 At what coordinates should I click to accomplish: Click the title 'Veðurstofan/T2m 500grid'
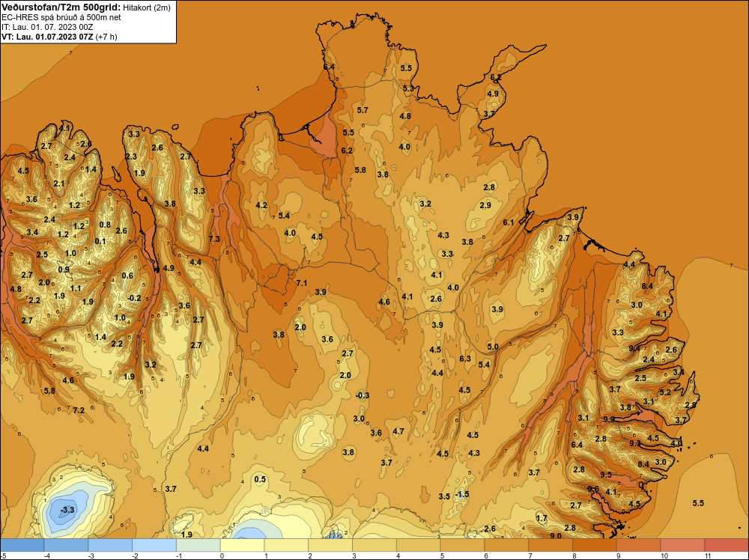click(x=61, y=7)
